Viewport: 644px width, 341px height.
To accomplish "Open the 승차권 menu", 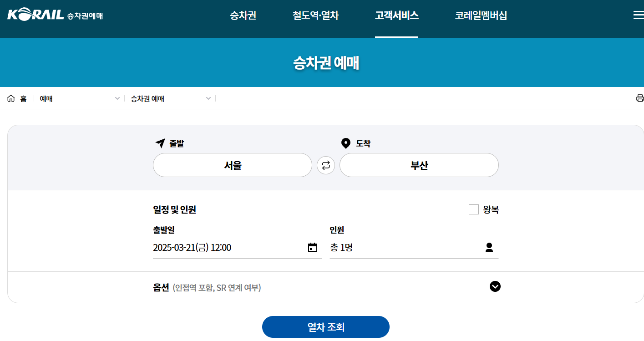I will [x=243, y=15].
